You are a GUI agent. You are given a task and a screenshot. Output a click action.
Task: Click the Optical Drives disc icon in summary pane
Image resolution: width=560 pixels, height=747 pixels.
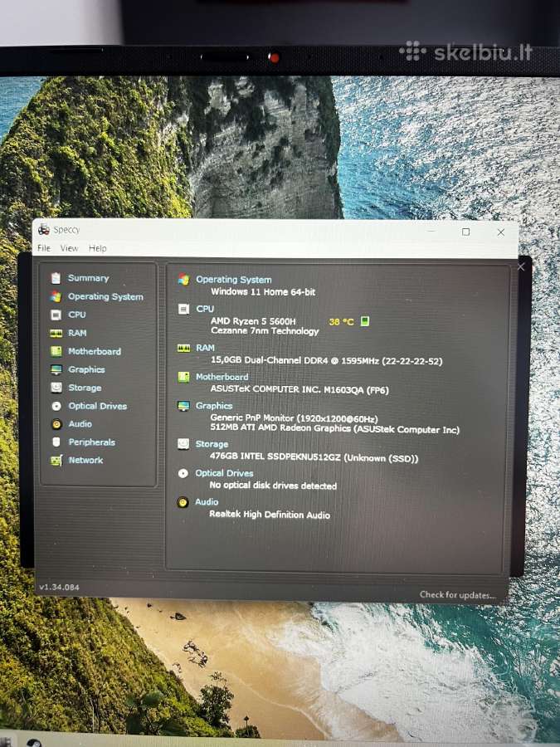click(183, 473)
